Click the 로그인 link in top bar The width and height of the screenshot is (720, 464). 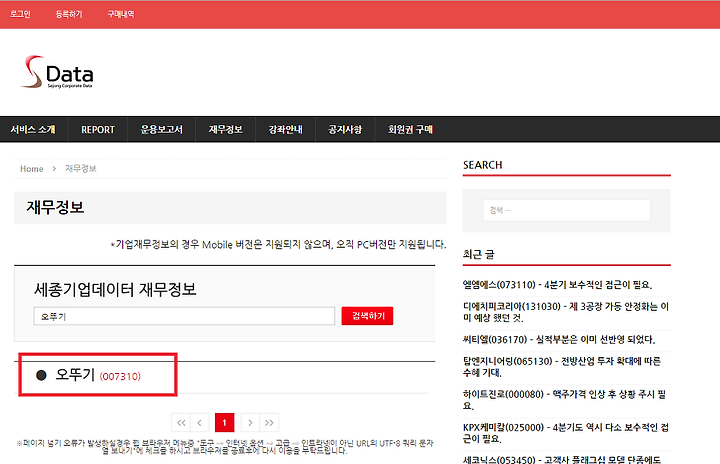[x=20, y=14]
